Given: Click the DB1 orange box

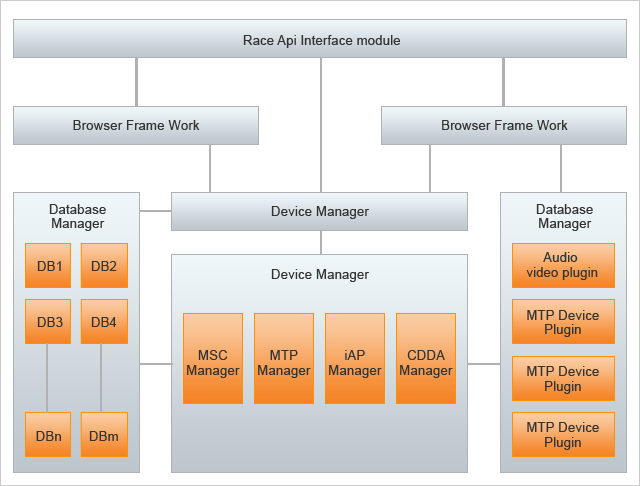Looking at the screenshot, I should [48, 266].
